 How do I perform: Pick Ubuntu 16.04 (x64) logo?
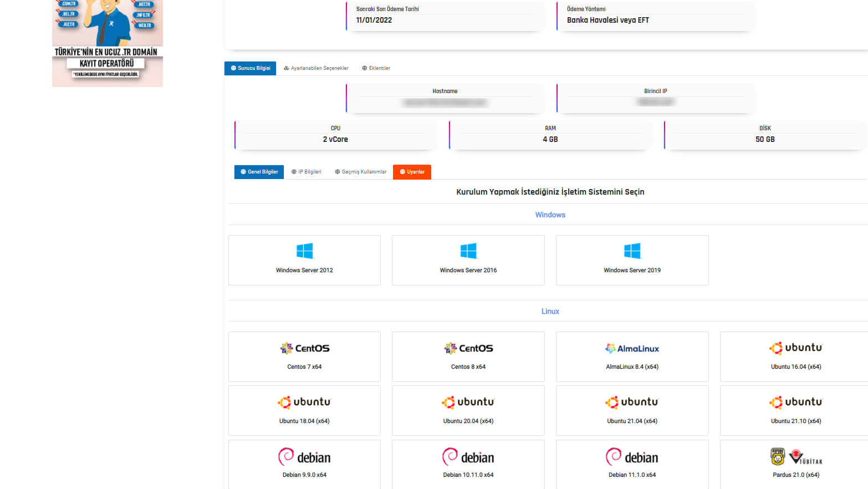coord(796,348)
